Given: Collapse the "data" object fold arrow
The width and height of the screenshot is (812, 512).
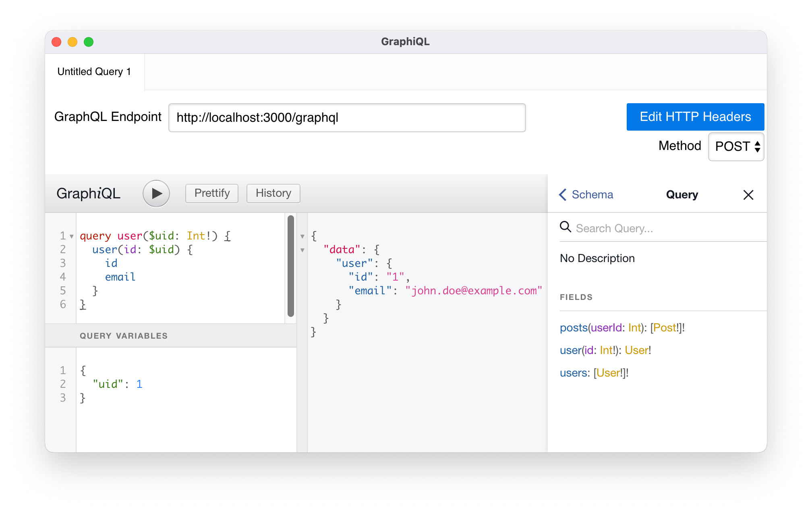Looking at the screenshot, I should click(302, 250).
